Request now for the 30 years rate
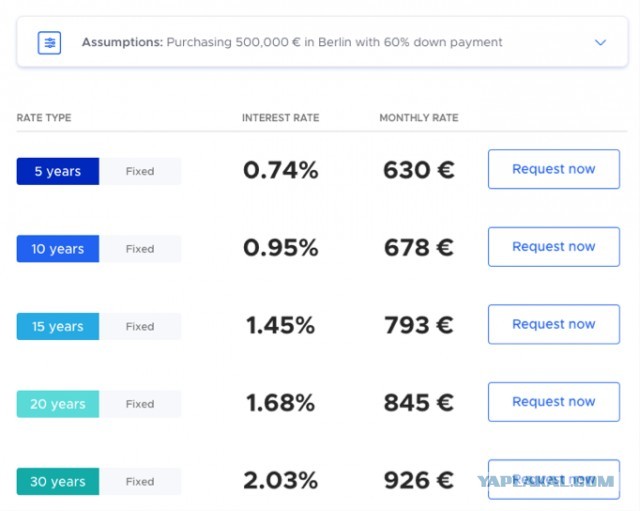Viewport: 640px width, 511px height. pyautogui.click(x=553, y=479)
